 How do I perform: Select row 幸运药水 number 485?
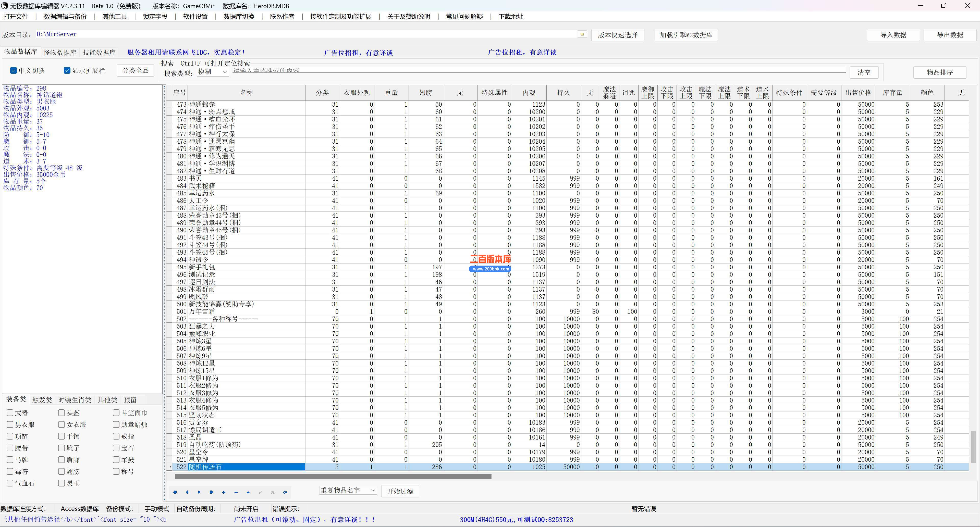tap(567, 193)
